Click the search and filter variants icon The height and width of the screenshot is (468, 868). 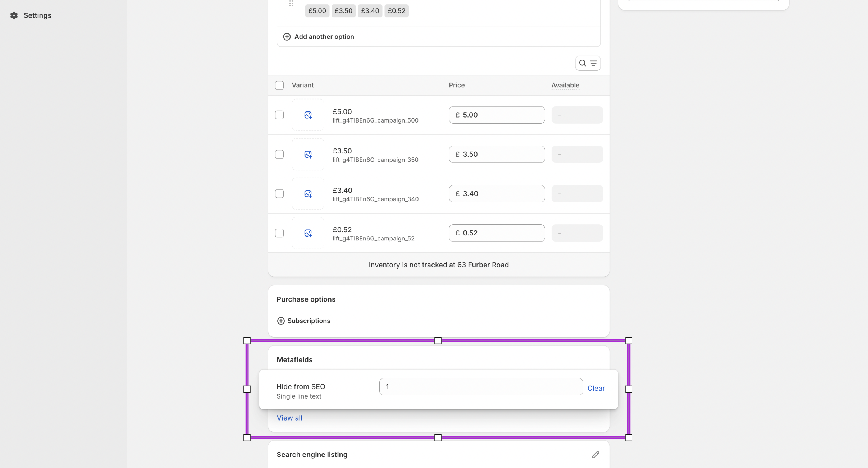pos(588,63)
